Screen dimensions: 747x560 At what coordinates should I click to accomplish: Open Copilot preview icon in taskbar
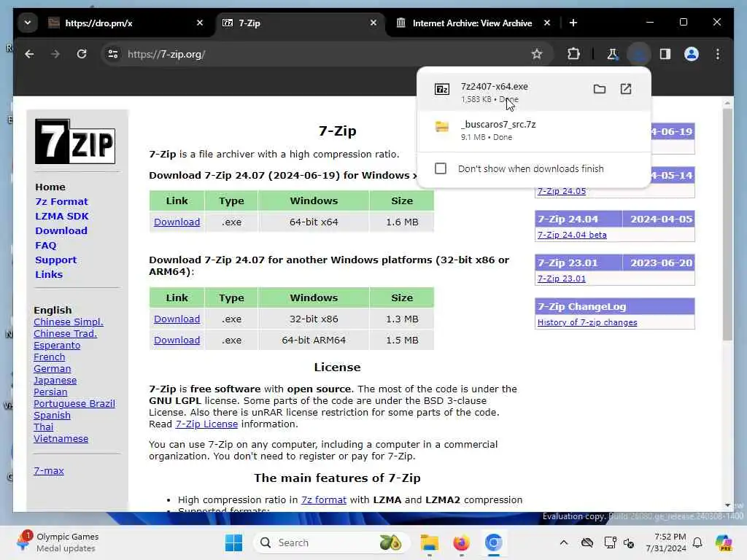[x=724, y=542]
